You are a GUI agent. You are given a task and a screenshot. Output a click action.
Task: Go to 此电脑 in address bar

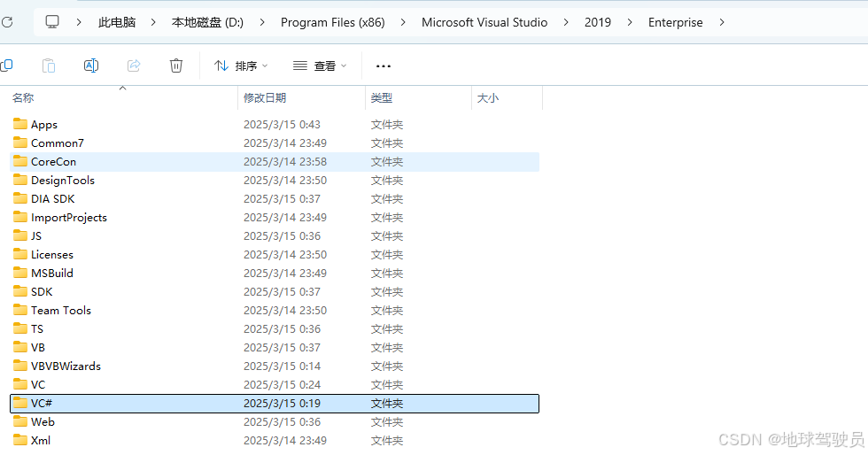pos(117,22)
